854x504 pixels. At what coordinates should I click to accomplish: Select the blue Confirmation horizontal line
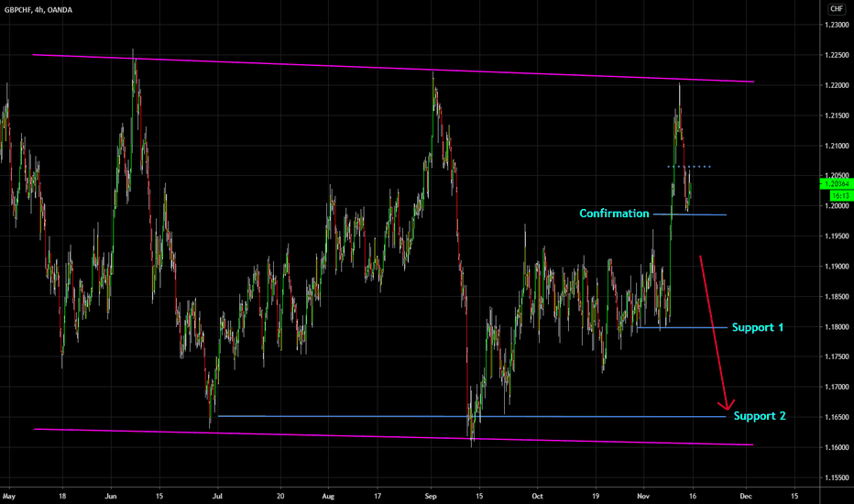coord(690,214)
